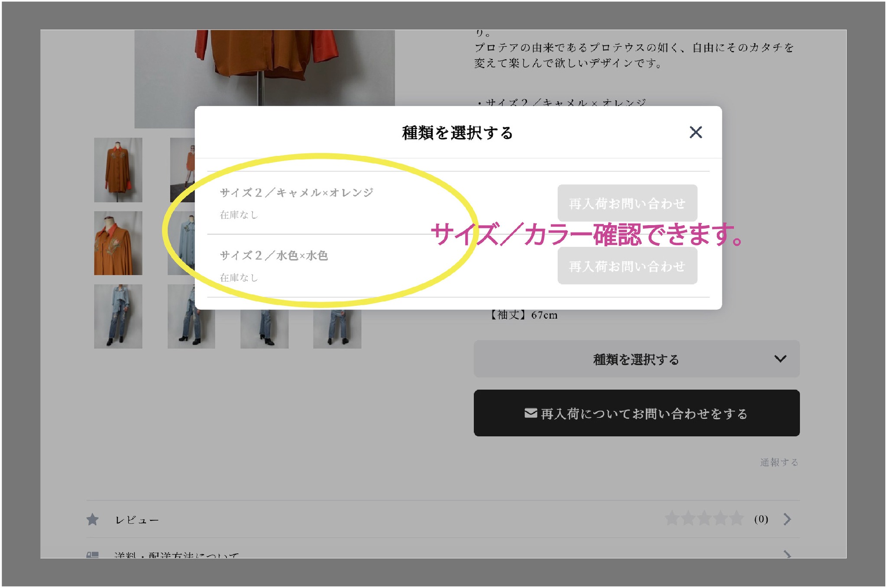Click the 【袖丈】67cm measurement text
Image resolution: width=887 pixels, height=588 pixels.
click(523, 315)
